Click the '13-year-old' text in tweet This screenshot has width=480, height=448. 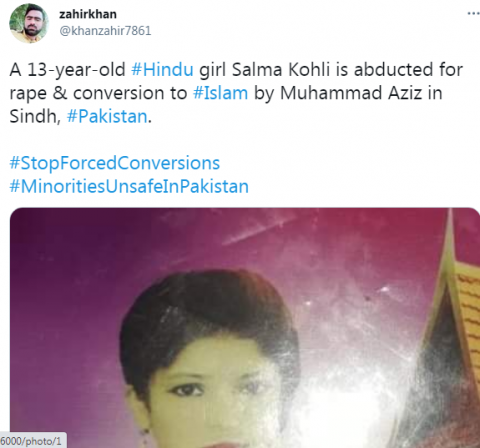pos(76,70)
